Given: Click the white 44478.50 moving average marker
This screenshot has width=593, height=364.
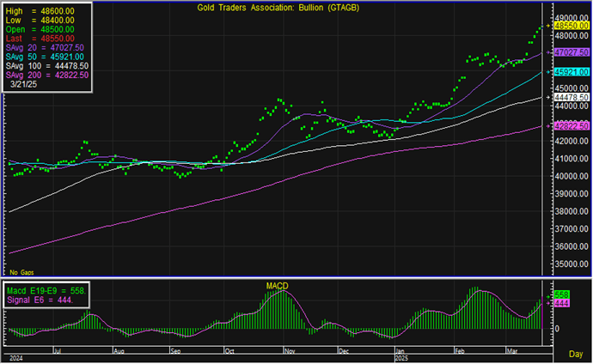Looking at the screenshot, I should (x=572, y=97).
